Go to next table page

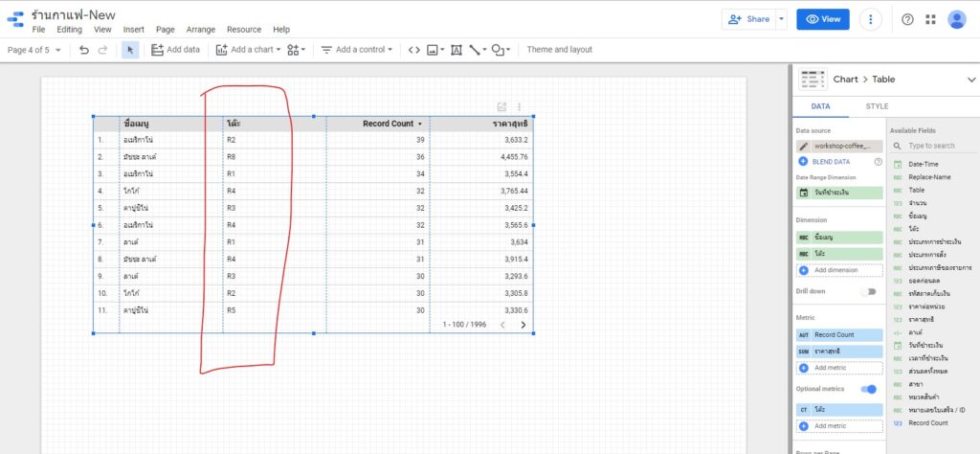click(523, 325)
